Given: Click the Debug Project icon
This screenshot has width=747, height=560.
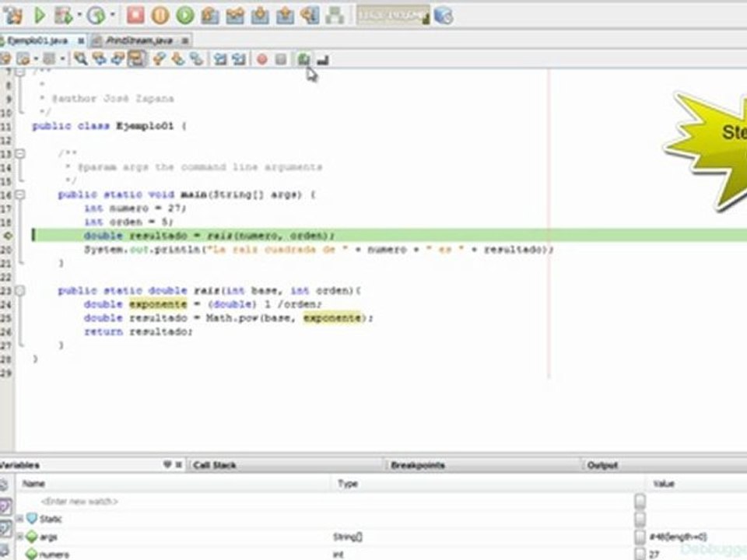Looking at the screenshot, I should (63, 16).
